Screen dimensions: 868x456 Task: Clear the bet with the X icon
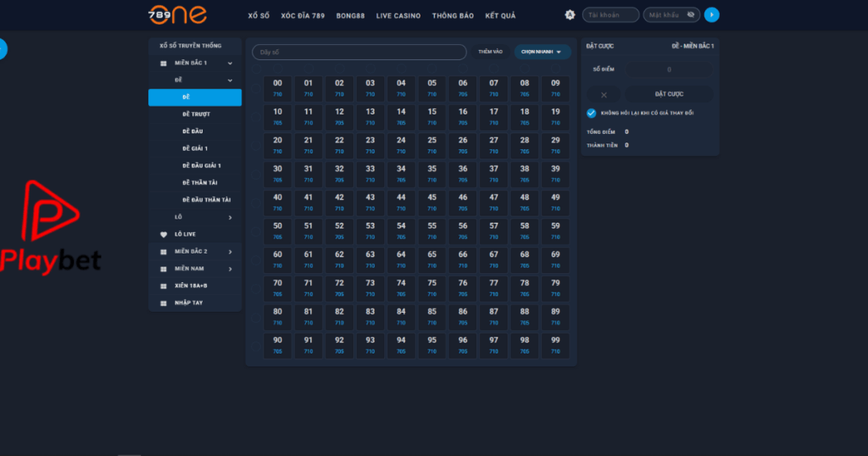604,94
